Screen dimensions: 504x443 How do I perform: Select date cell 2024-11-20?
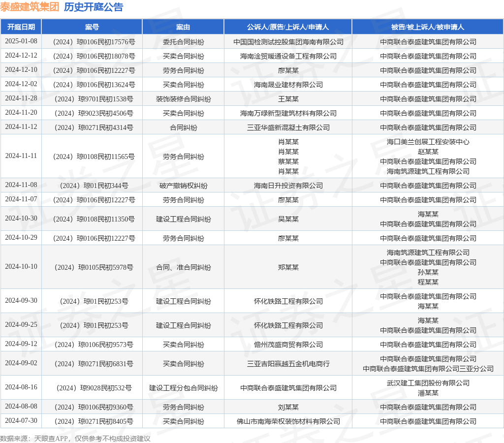[x=21, y=113]
